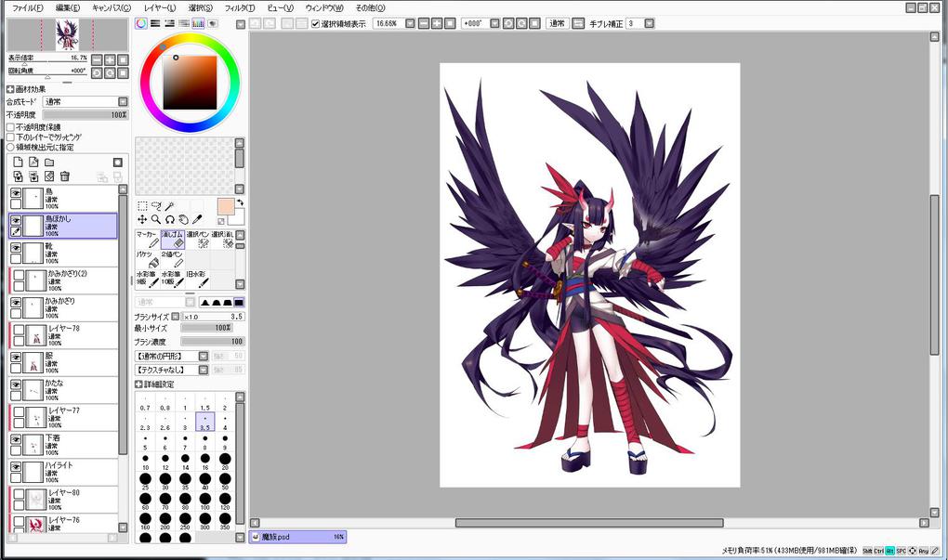The width and height of the screenshot is (948, 560).
Task: Enable 不透明度保護 opacity protection checkbox
Action: click(x=10, y=127)
